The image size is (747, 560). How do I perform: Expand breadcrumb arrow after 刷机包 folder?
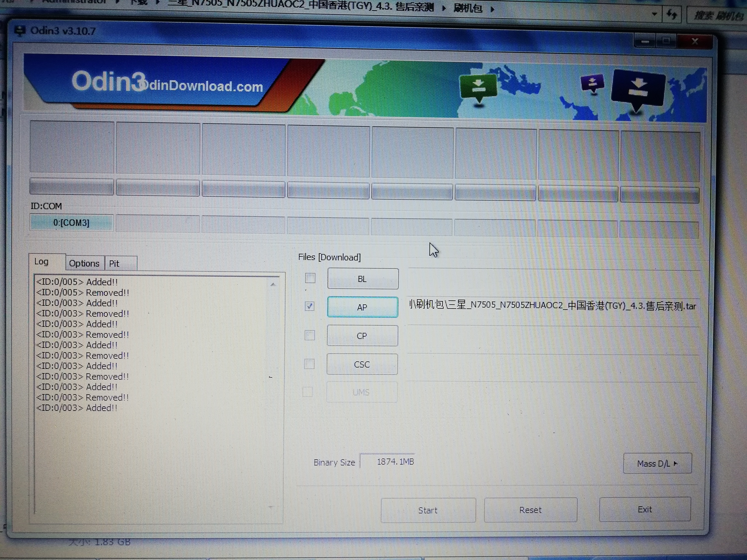tap(492, 9)
